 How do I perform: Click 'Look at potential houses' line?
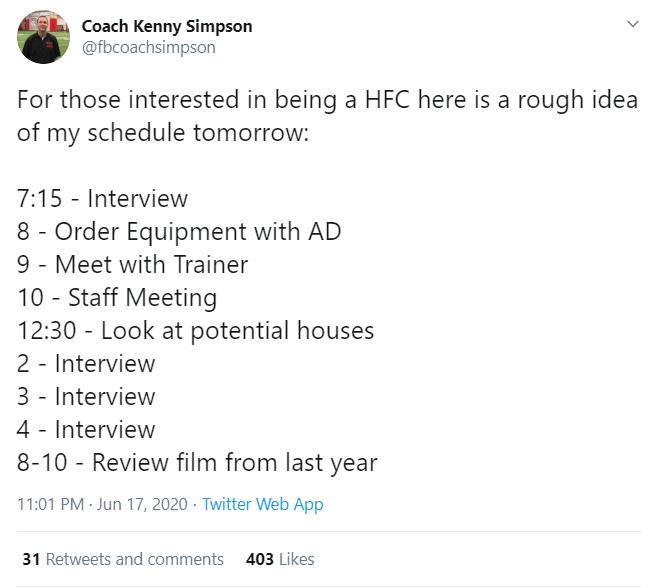point(196,331)
